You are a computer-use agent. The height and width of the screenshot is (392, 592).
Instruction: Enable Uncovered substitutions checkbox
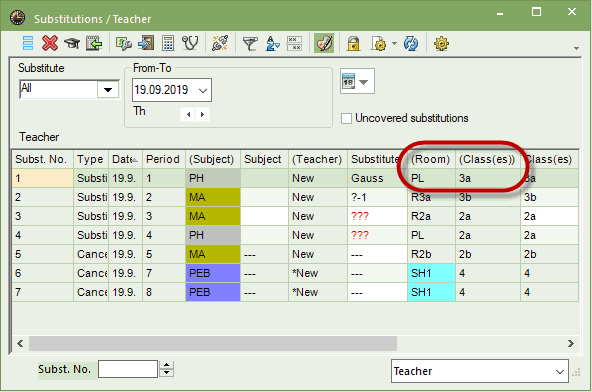coord(346,118)
